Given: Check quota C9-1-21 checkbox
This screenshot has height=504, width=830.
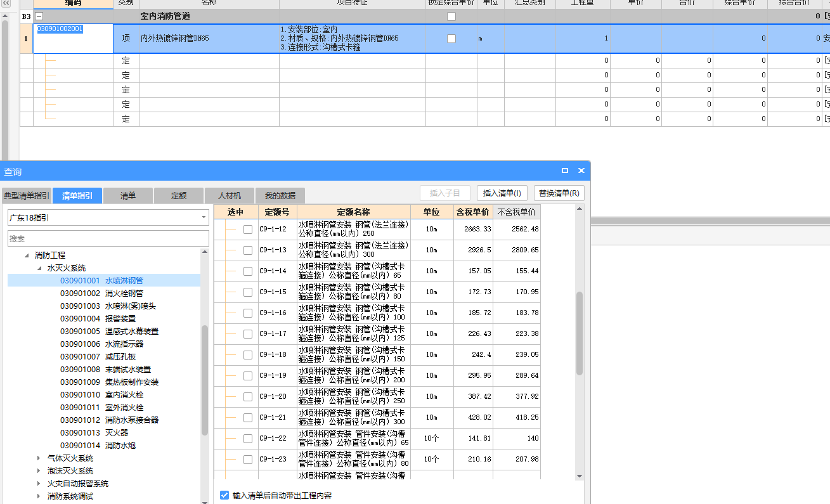Looking at the screenshot, I should (248, 418).
